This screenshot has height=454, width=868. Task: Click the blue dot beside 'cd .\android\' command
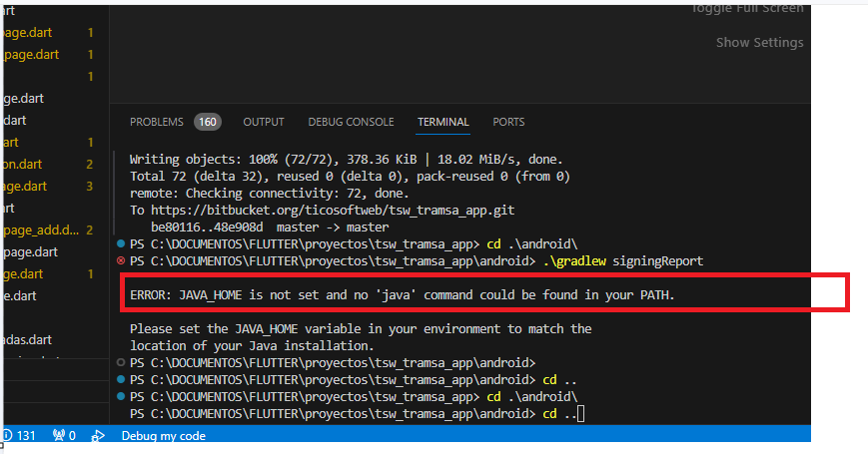(121, 244)
